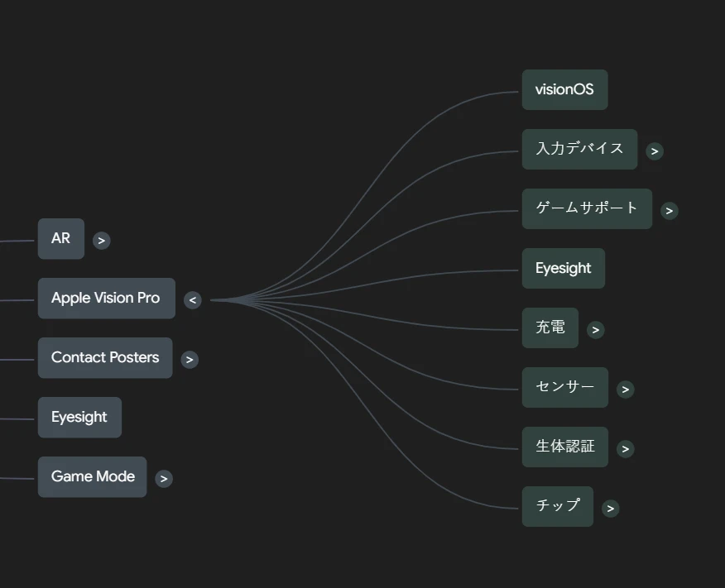Expand the センサー node chevron
Image resolution: width=725 pixels, height=588 pixels.
[625, 390]
